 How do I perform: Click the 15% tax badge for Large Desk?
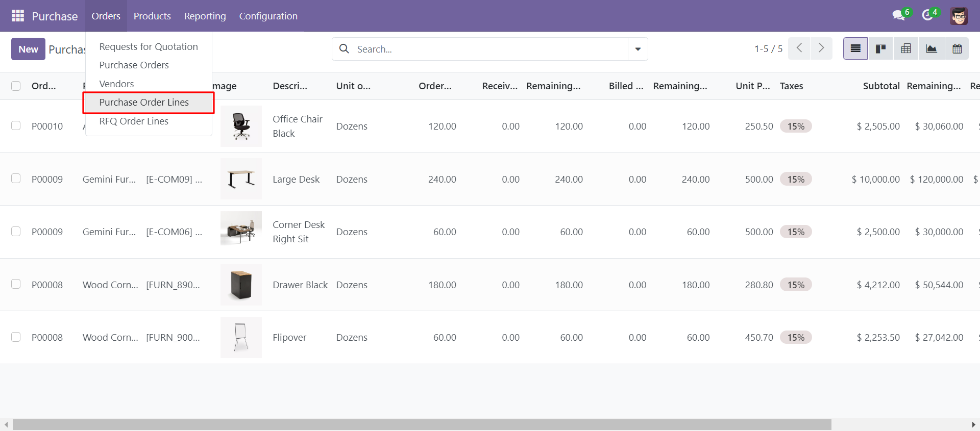pos(796,179)
